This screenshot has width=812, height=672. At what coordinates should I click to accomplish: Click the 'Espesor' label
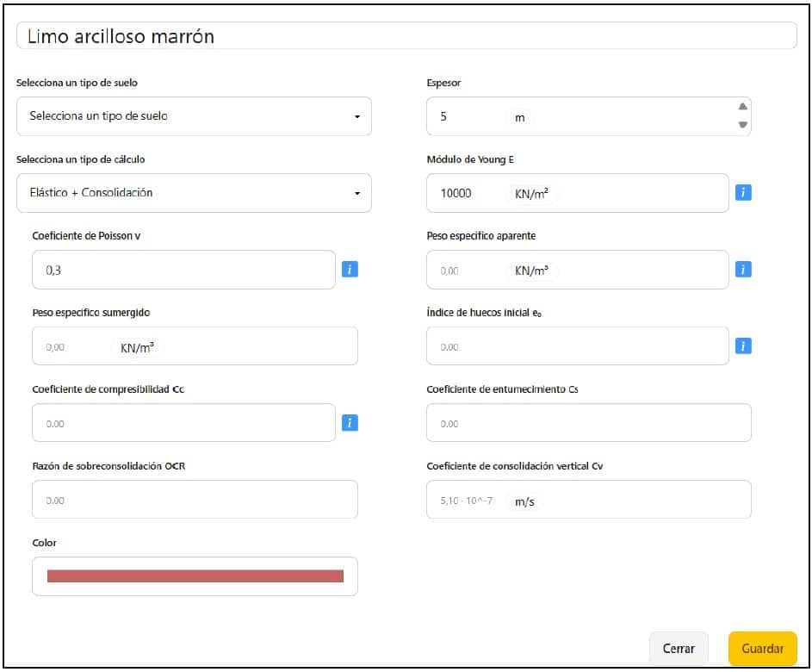[443, 83]
